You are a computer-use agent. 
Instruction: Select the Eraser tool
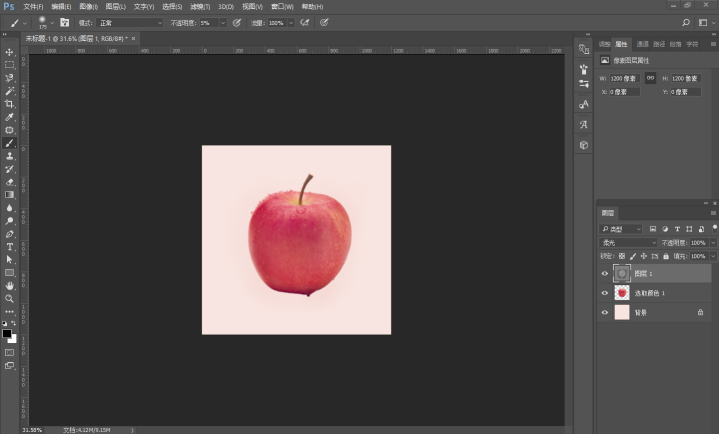[x=9, y=182]
